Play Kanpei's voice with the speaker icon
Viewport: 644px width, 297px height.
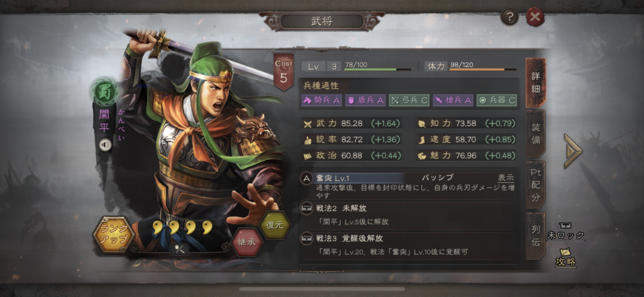[105, 144]
